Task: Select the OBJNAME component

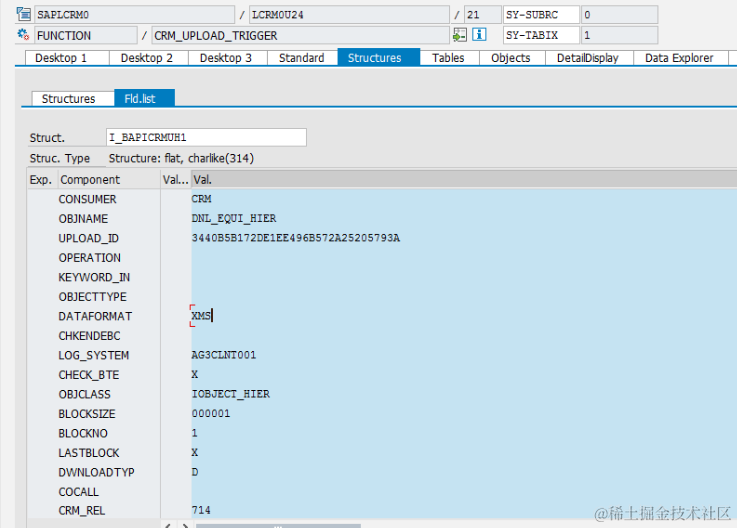Action: [83, 219]
